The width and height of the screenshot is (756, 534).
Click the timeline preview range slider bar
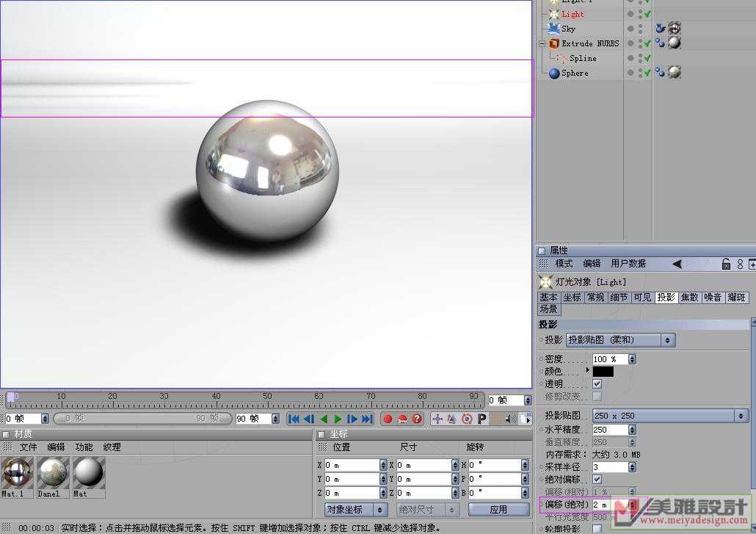pos(142,419)
